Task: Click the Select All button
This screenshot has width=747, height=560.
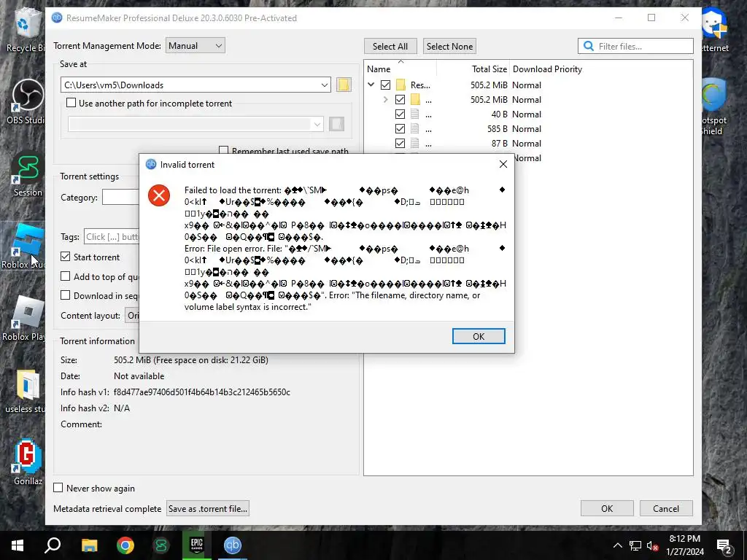Action: click(x=391, y=46)
